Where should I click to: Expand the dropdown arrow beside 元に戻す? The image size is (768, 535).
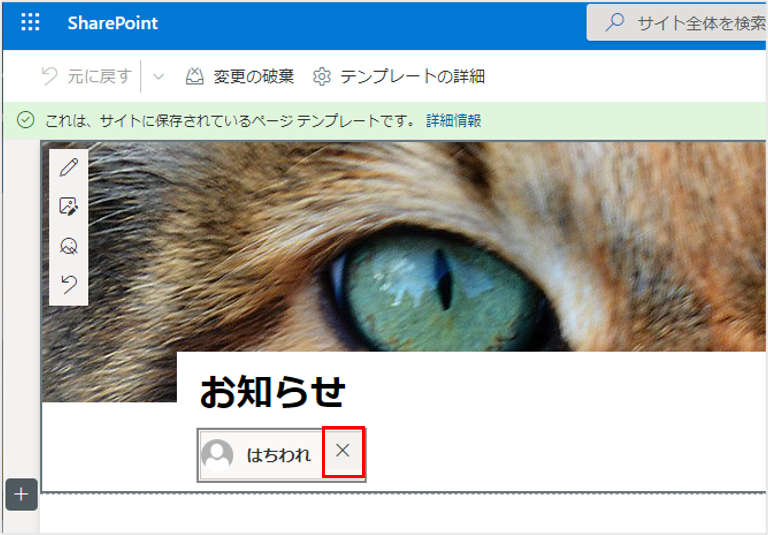click(158, 76)
